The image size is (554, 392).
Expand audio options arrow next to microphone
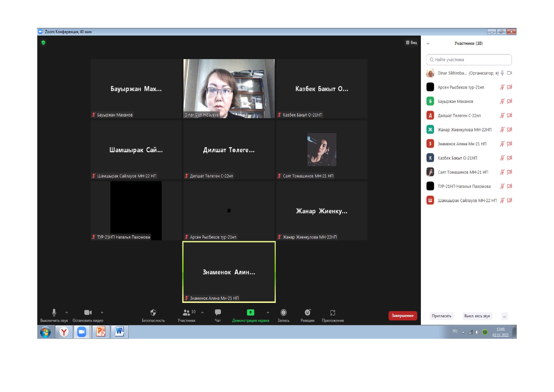(x=67, y=312)
